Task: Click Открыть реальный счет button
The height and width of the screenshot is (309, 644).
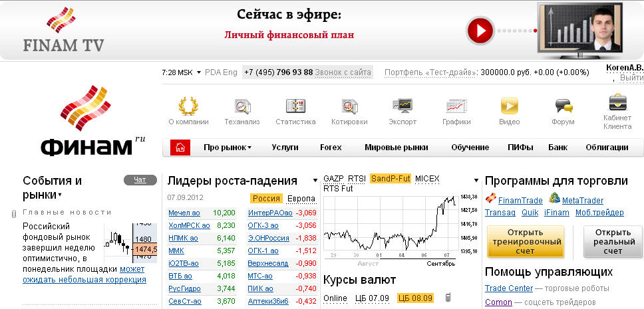Action: click(x=613, y=242)
